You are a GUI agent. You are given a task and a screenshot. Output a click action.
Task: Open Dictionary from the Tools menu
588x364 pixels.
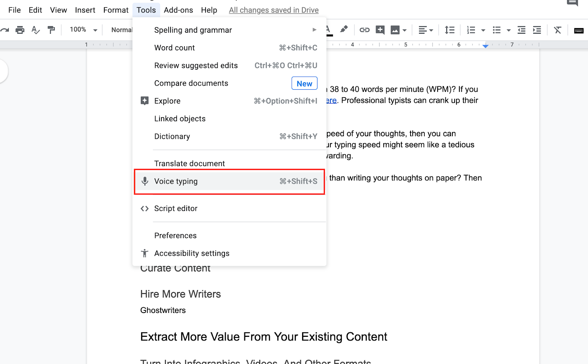point(229,136)
